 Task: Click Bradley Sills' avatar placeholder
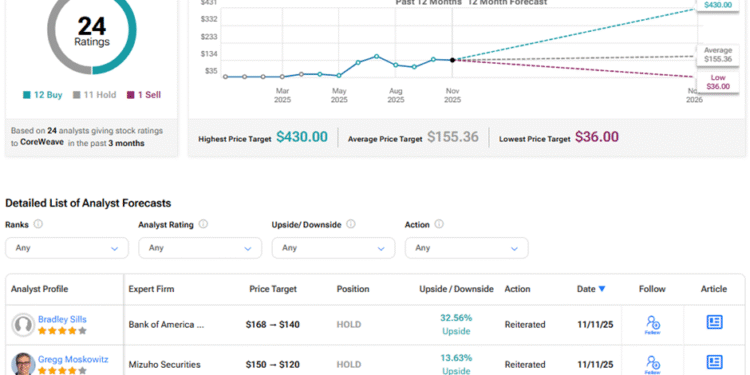(x=23, y=325)
